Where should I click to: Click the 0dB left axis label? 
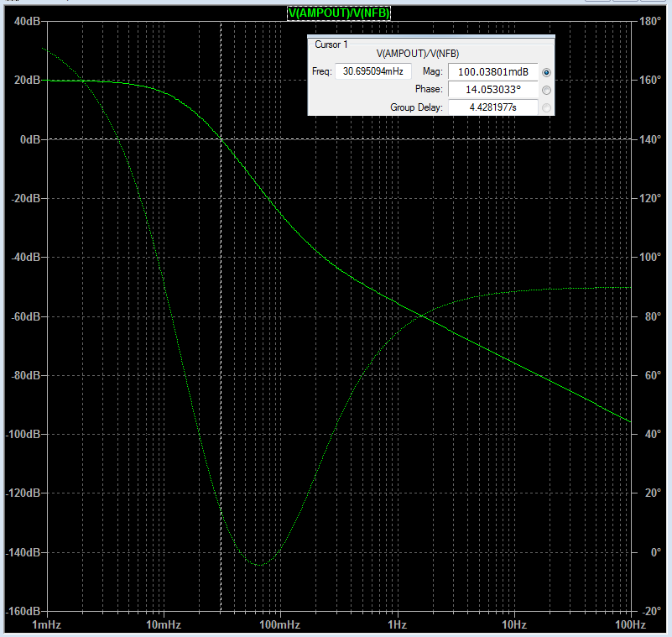(x=30, y=139)
